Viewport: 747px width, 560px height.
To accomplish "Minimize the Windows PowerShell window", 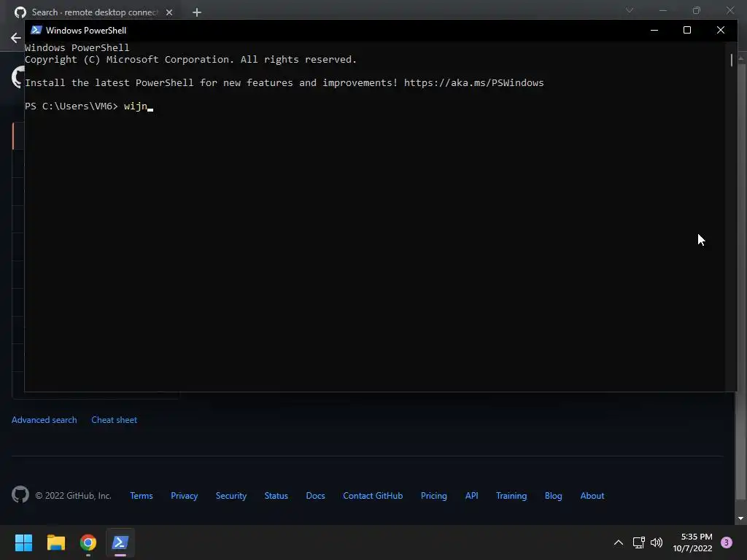I will point(654,30).
